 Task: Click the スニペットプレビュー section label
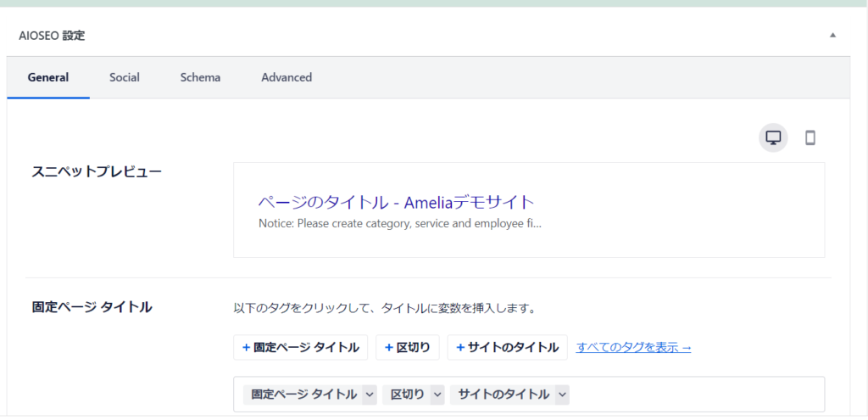click(x=97, y=171)
